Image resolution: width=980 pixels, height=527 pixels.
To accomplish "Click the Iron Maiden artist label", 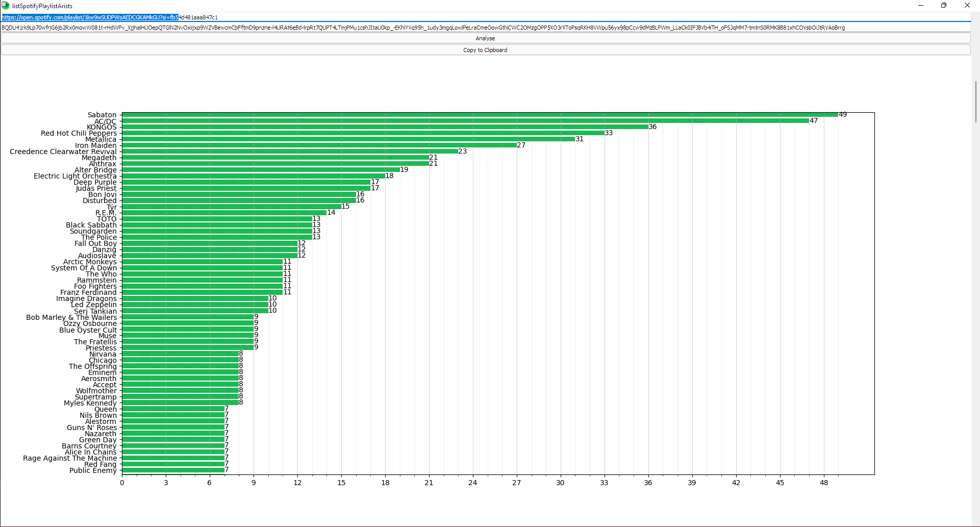I will click(96, 145).
